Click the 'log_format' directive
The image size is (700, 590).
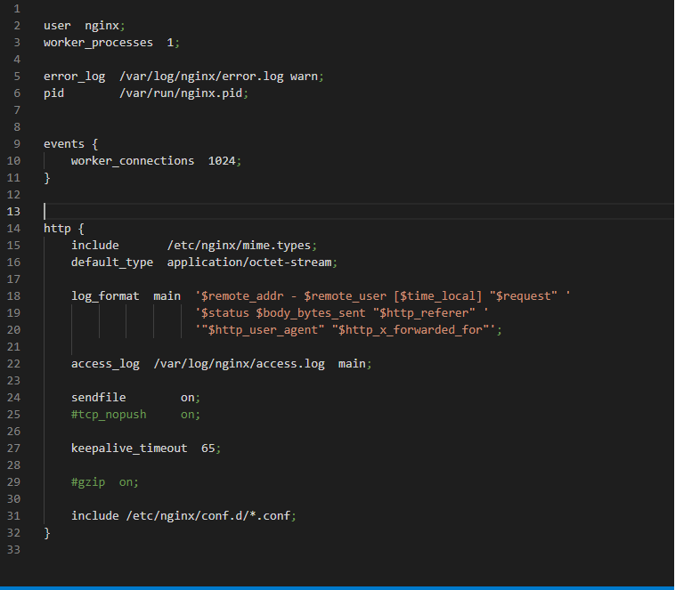(x=105, y=296)
